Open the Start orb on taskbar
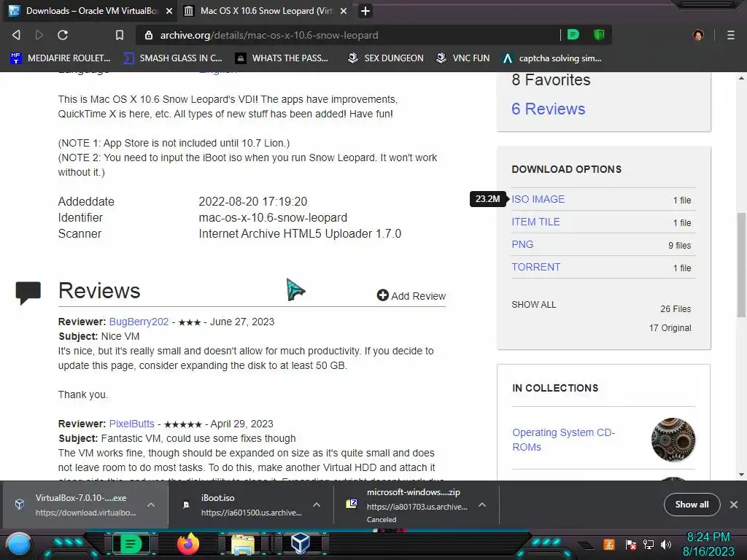747x560 pixels. point(19,545)
